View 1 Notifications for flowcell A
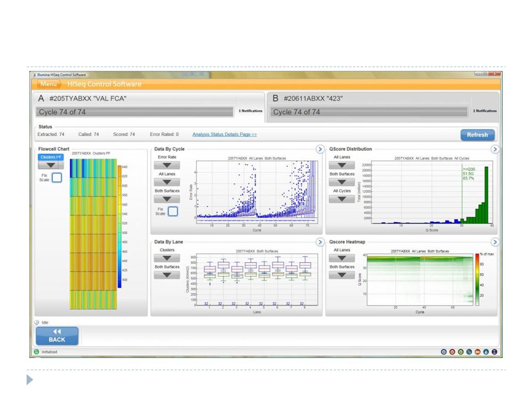 coord(250,111)
